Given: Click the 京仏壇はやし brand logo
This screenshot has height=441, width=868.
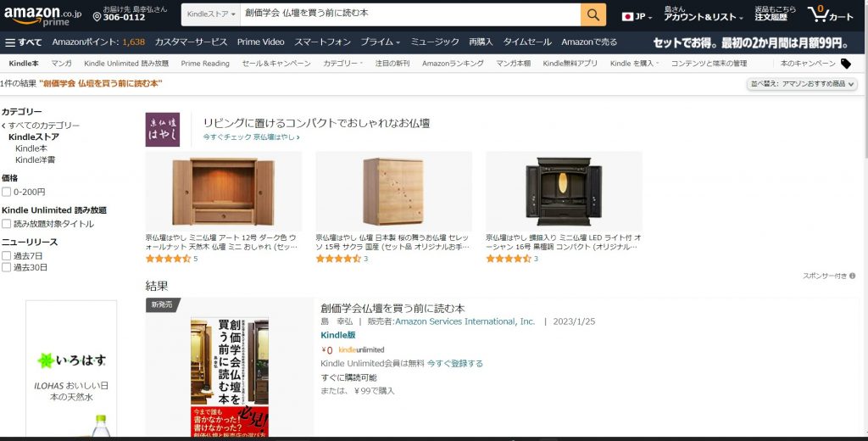Looking at the screenshot, I should 163,129.
